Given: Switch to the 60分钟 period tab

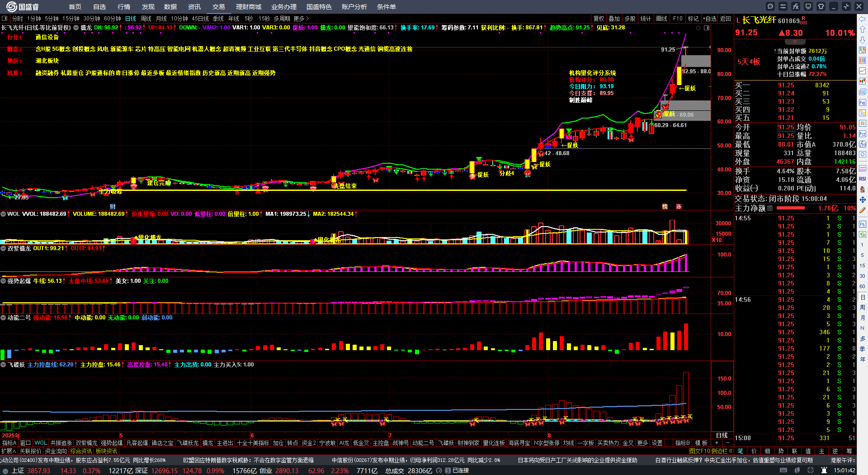Looking at the screenshot, I should point(113,19).
